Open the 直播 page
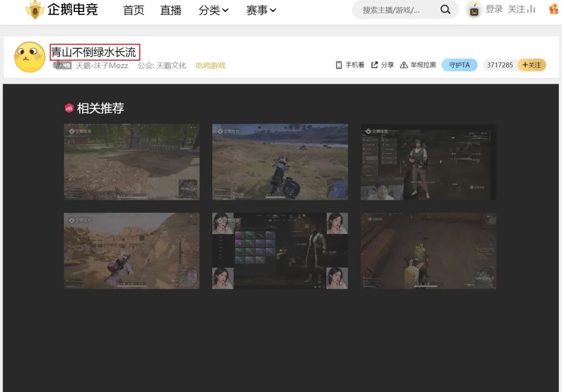 coord(171,10)
